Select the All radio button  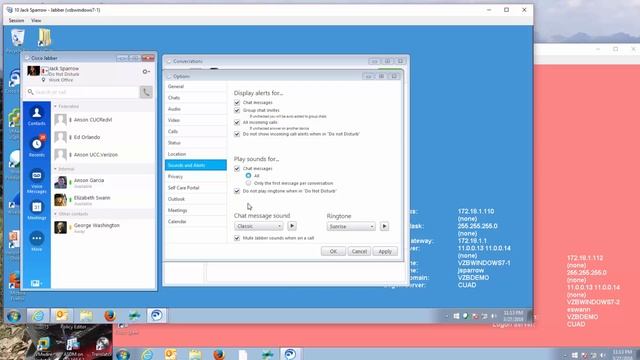(x=248, y=176)
